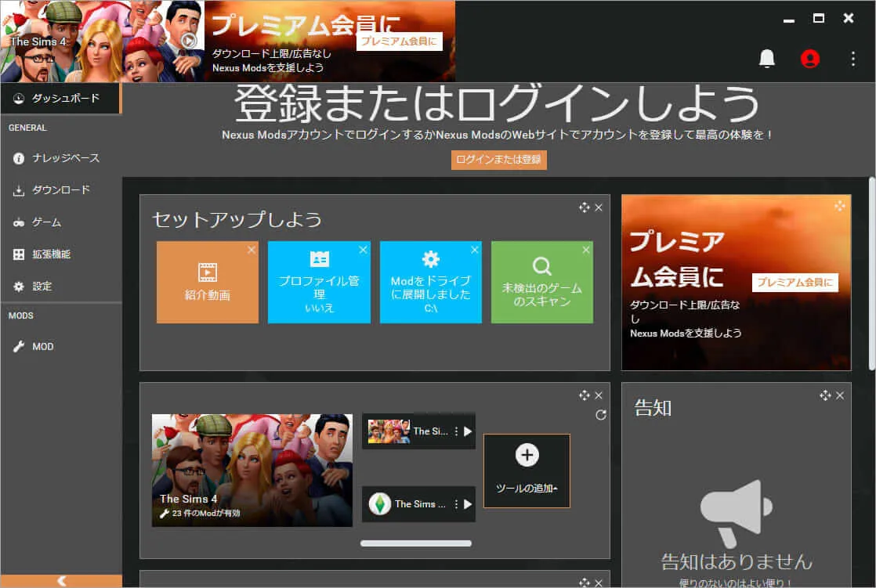Image resolution: width=876 pixels, height=588 pixels.
Task: Start 未検出のゲームのスキャン
Action: (541, 283)
